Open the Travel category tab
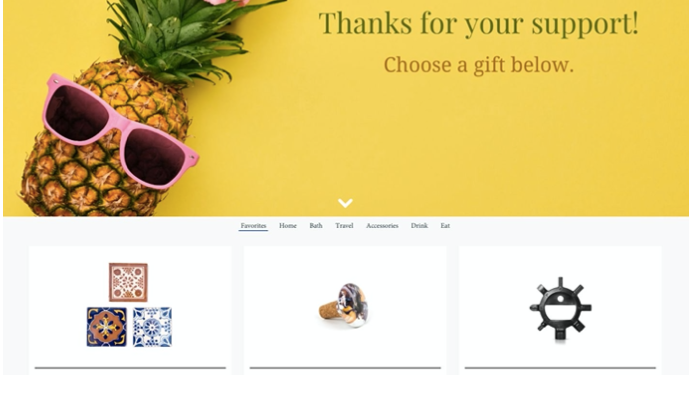690x400 pixels. coord(344,225)
